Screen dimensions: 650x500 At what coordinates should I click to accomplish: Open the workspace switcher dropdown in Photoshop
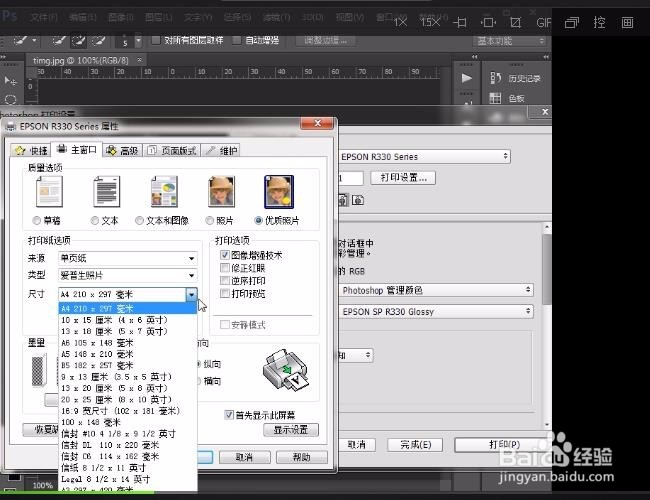click(509, 41)
